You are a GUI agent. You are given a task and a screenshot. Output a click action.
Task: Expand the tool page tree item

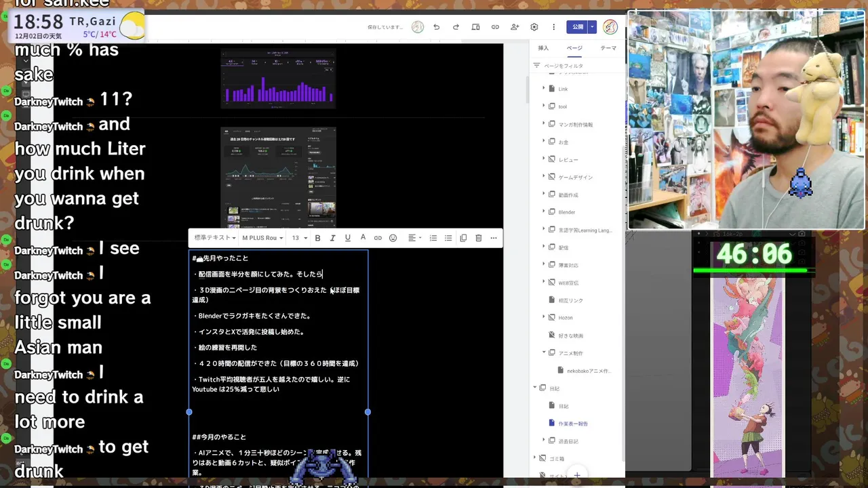(543, 106)
